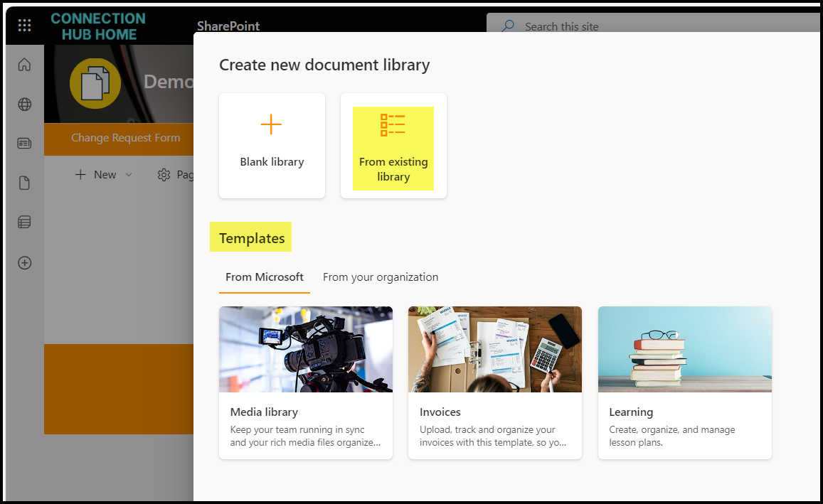This screenshot has height=504, width=823.
Task: Click the Home icon in left rail
Action: [x=24, y=65]
